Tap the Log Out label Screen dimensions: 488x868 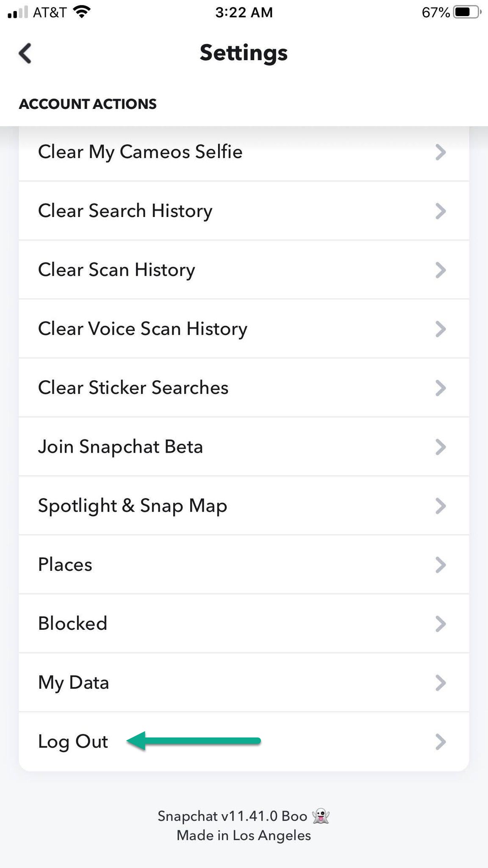[73, 741]
